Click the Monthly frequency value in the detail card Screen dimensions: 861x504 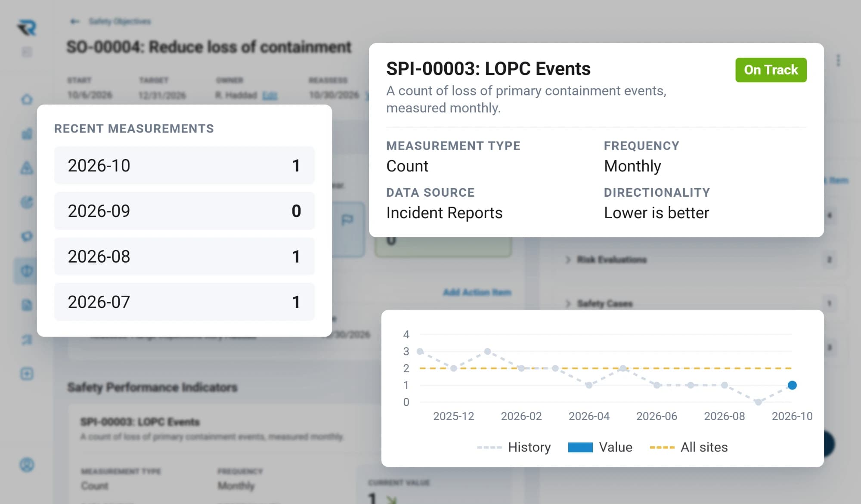(x=632, y=166)
